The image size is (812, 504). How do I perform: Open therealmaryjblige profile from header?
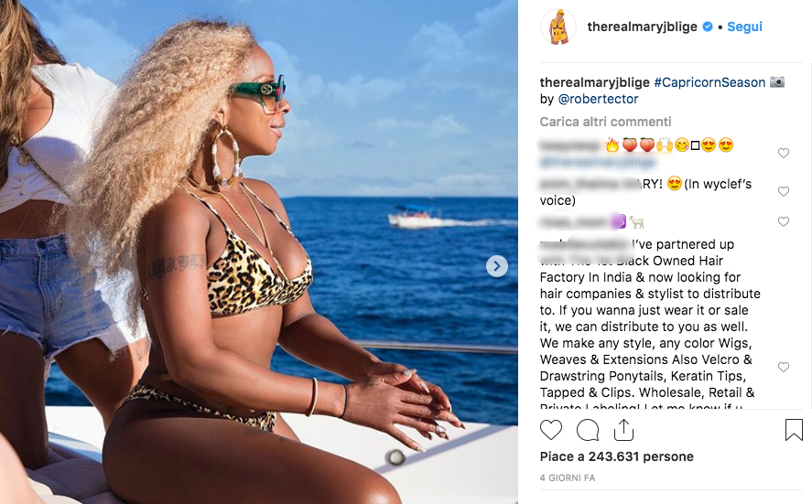(642, 27)
